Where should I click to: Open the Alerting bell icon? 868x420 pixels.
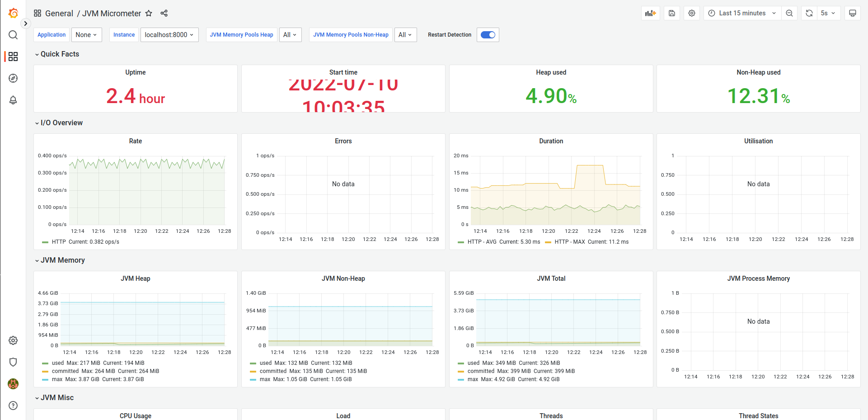[x=13, y=100]
